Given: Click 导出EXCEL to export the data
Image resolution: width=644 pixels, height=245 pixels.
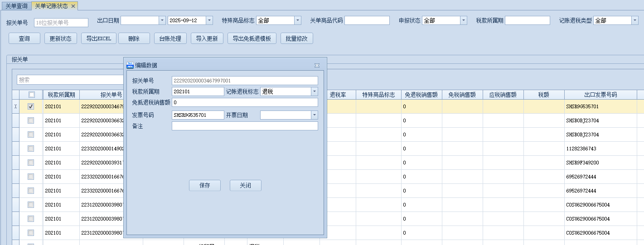Looking at the screenshot, I should [98, 38].
